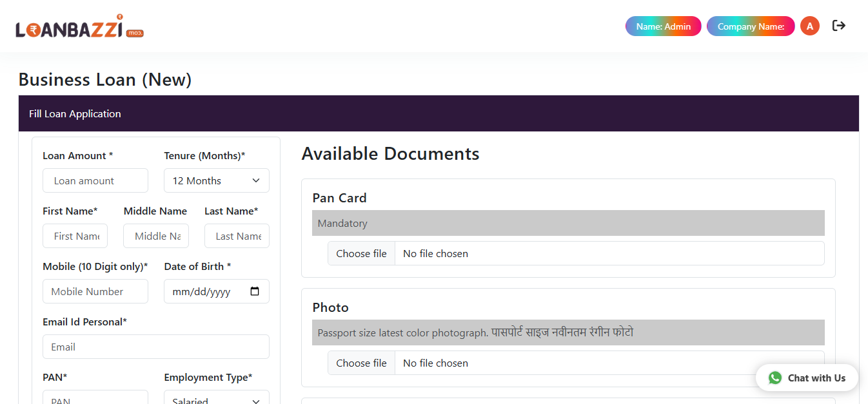Click the LoanBazzi logo
Image resolution: width=868 pixels, height=404 pixels.
tap(79, 27)
